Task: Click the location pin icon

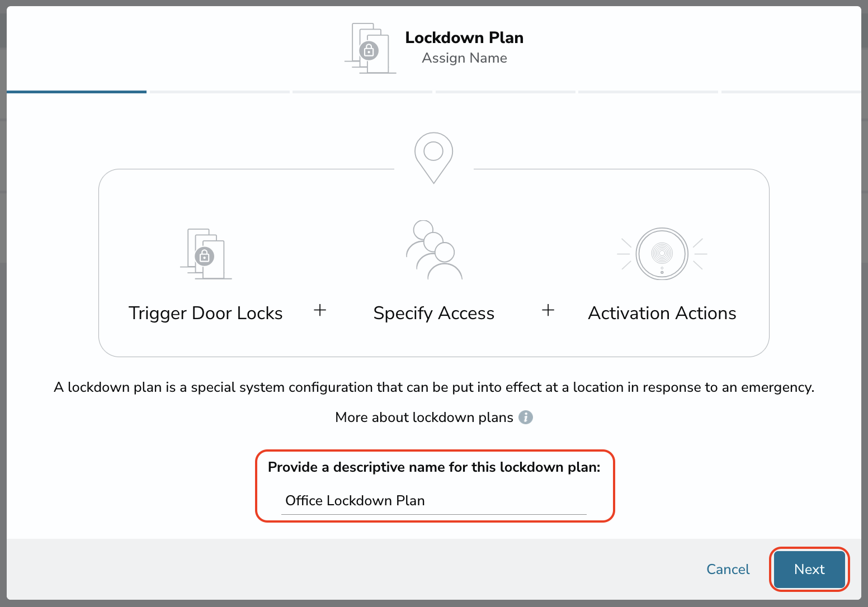Action: 433,158
